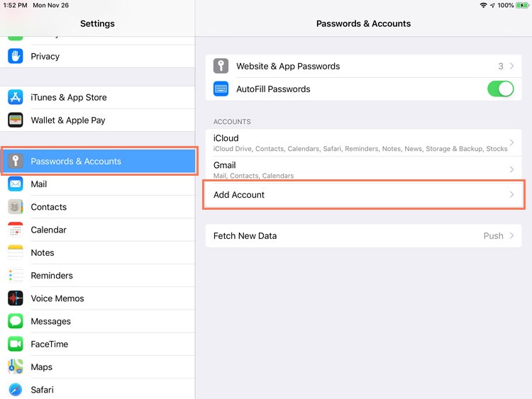Expand the Gmail account chevron
The height and width of the screenshot is (399, 532).
click(512, 169)
